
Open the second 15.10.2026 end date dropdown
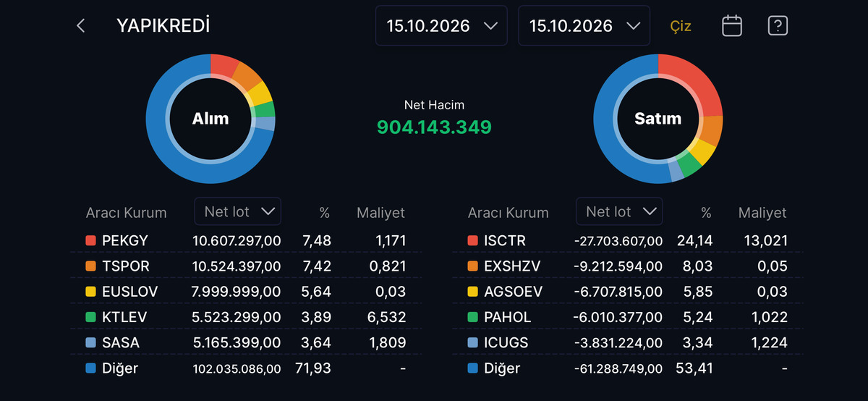(584, 26)
